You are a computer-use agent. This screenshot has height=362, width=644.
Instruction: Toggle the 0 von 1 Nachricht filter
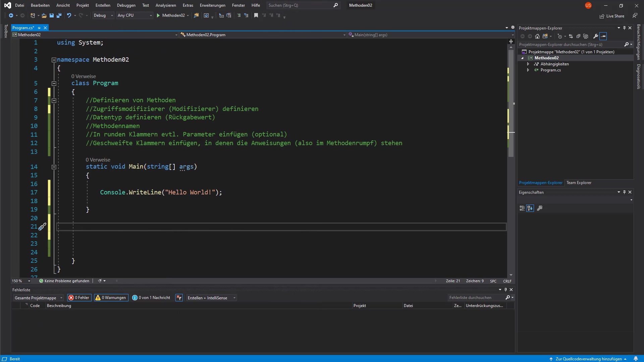click(x=151, y=298)
